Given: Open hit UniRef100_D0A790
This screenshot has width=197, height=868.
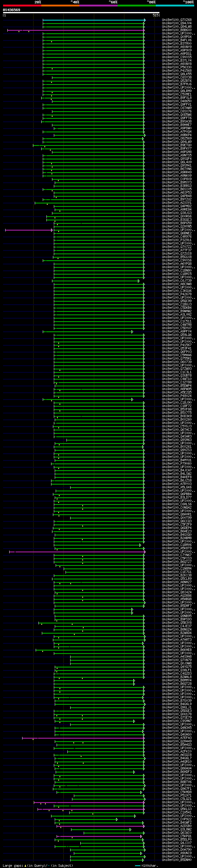Looking at the screenshot, I should 177,850.
